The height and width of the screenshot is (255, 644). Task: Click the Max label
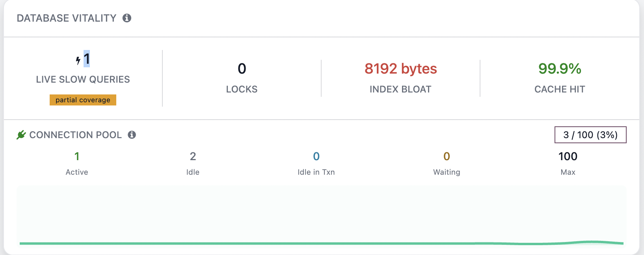pos(568,172)
